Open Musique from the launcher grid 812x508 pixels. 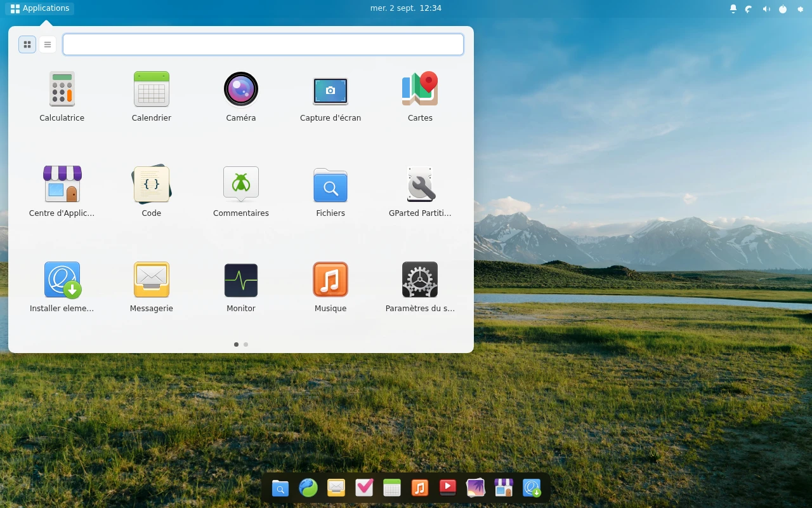331,287
